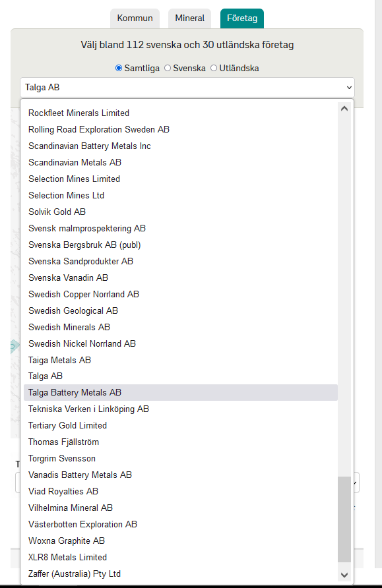Select Selection Mines Ltd option
Viewport: 382px width, 588px height.
point(181,195)
